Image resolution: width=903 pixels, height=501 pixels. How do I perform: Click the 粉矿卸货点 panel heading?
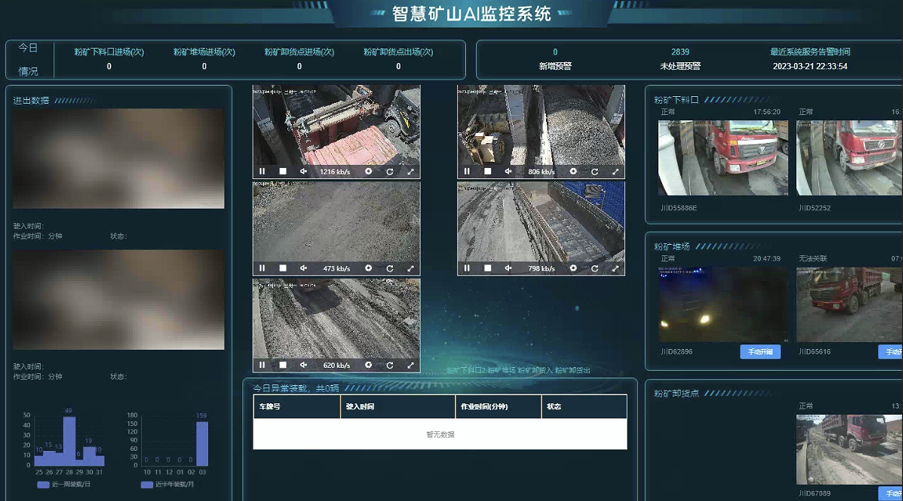676,393
